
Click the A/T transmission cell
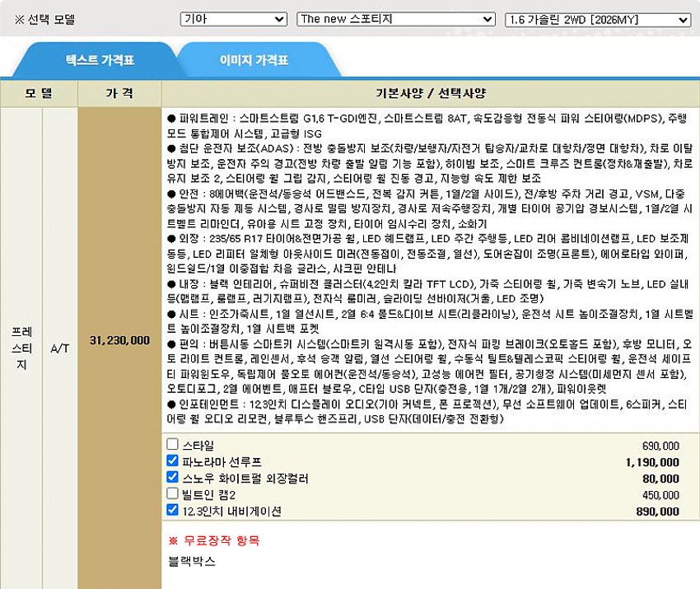59,348
